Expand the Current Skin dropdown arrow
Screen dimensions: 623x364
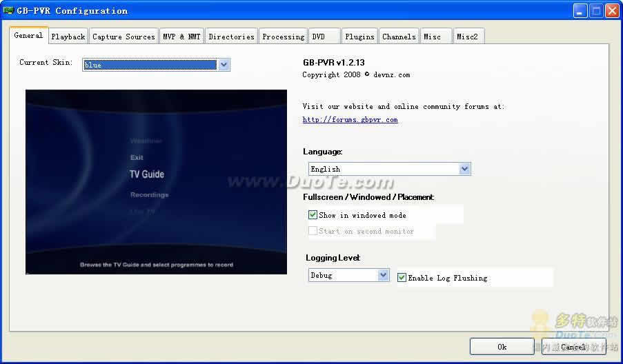224,65
